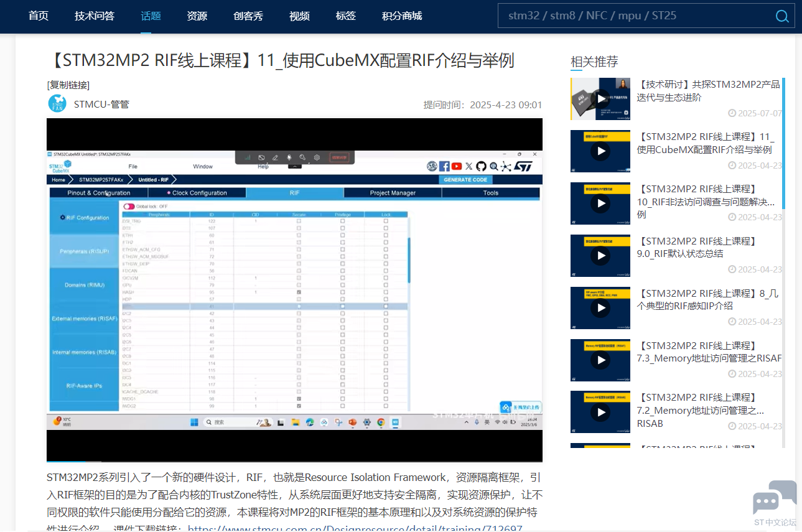
Task: Click the MX app icon in the video's taskbar
Action: [x=396, y=422]
